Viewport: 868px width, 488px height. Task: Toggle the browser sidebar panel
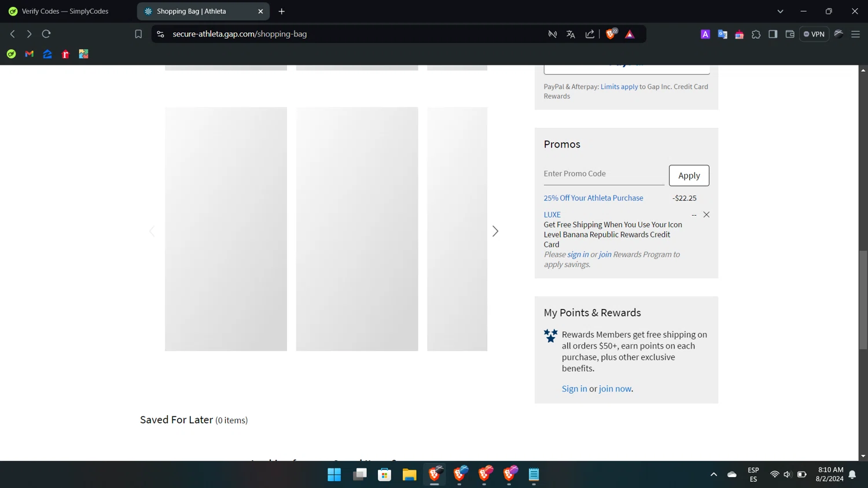tap(773, 34)
